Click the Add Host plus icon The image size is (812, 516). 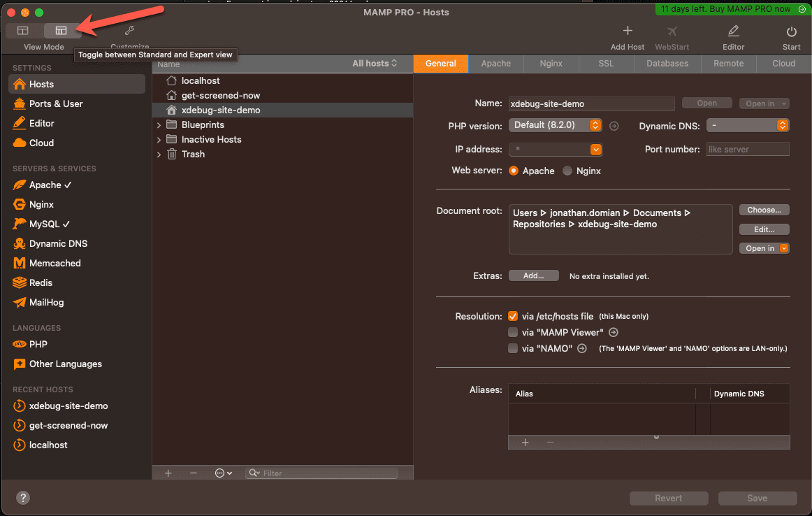tap(627, 31)
